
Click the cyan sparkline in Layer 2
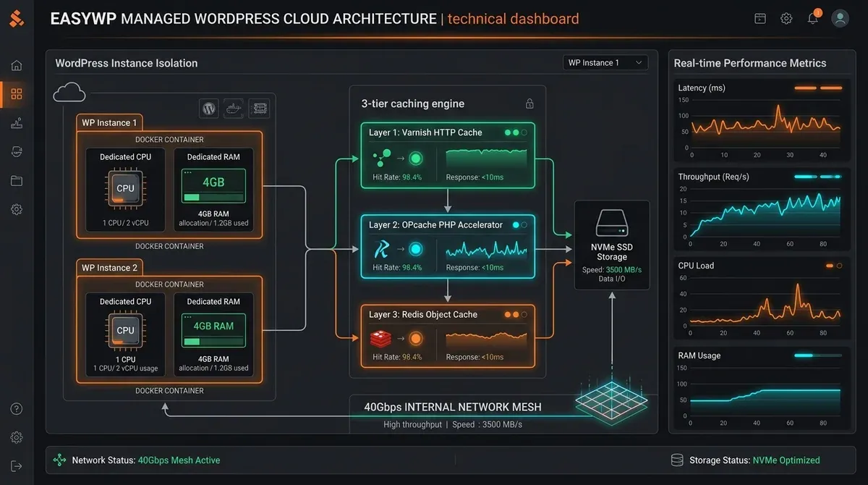pos(486,250)
